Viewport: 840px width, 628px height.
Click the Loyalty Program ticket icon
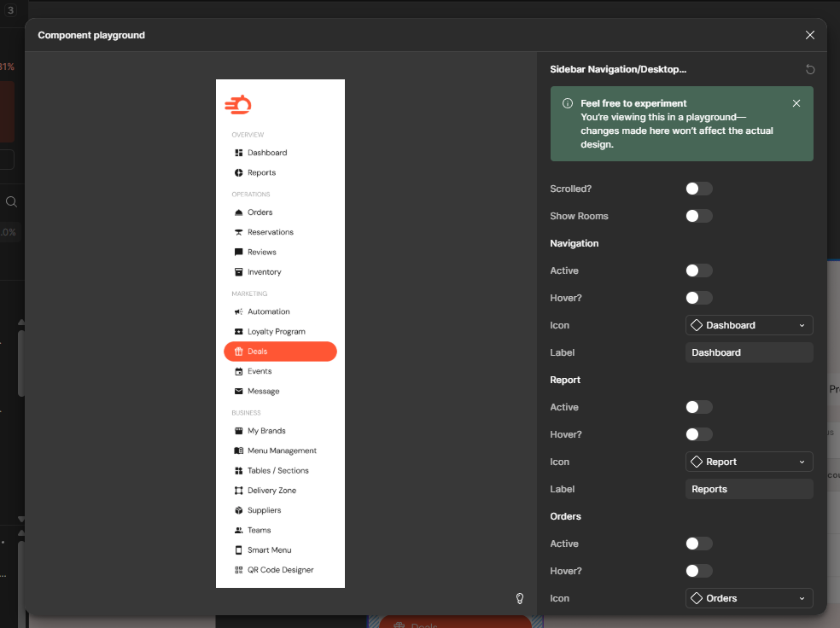click(x=239, y=331)
